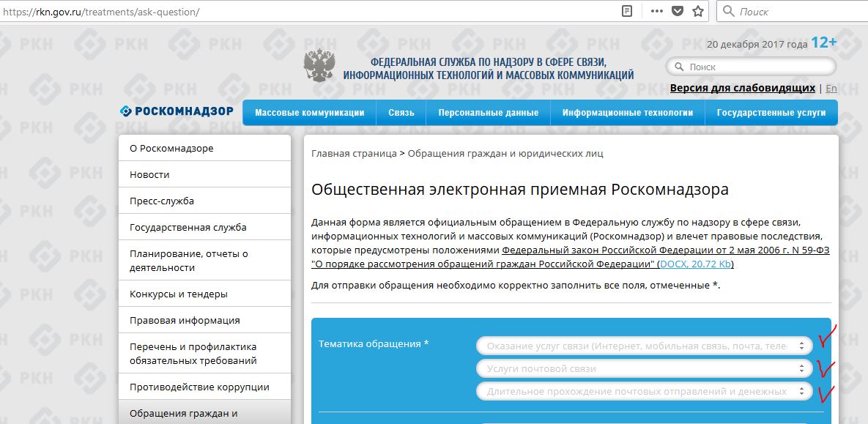Open Федеральный закон N 59-ФЗ link

(x=570, y=257)
